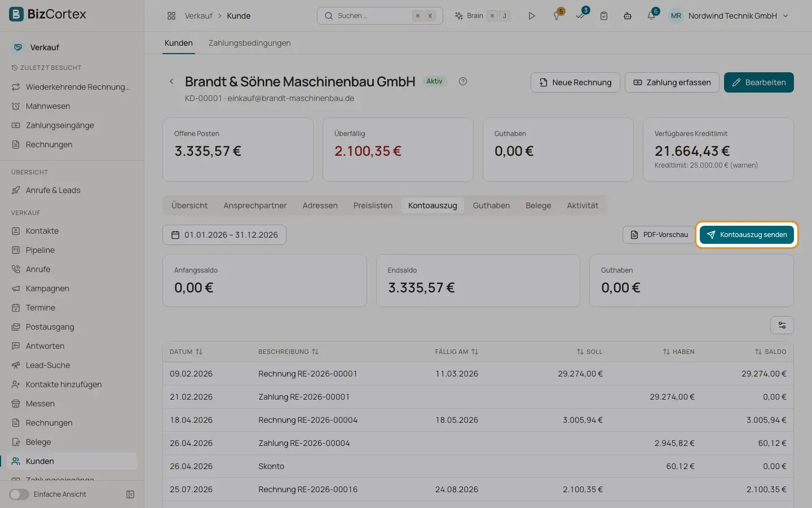The height and width of the screenshot is (508, 812).
Task: Click the play icon in the top bar
Action: tap(532, 16)
